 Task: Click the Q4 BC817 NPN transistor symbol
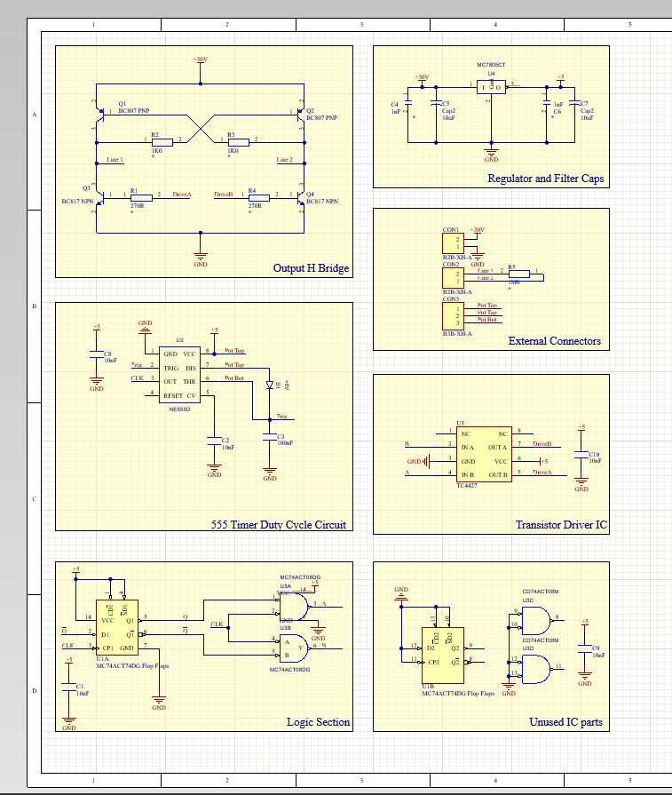pos(301,197)
